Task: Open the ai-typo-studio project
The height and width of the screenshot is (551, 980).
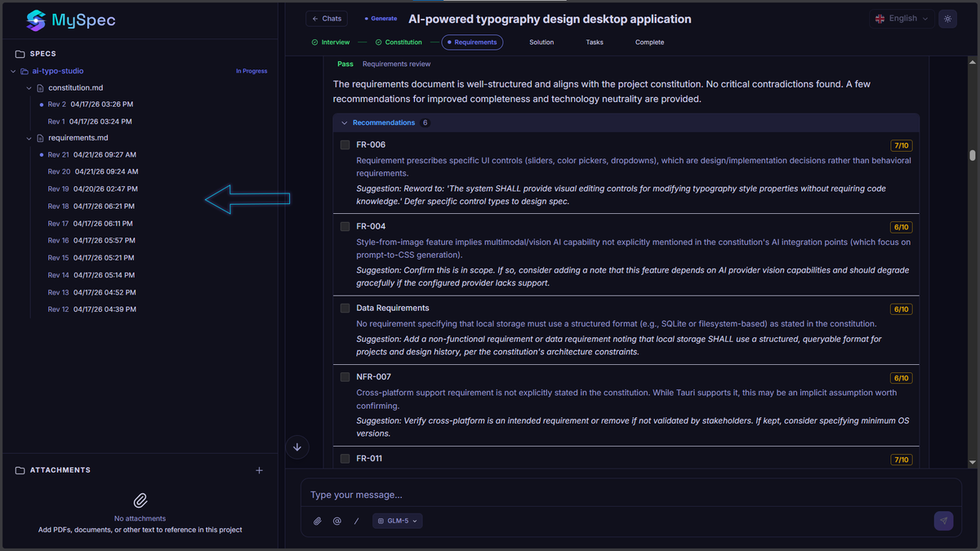Action: (x=58, y=71)
